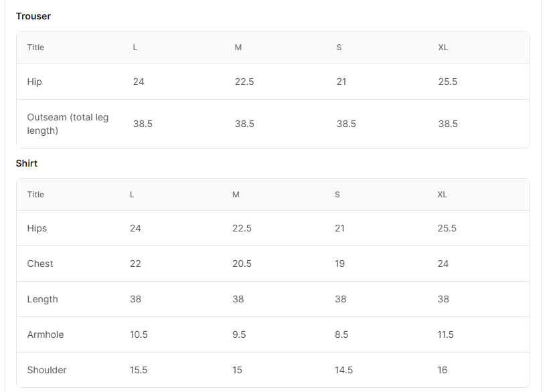Click Trouser Hip value 25.5 for XL
Image resolution: width=545 pixels, height=392 pixels.
click(448, 82)
